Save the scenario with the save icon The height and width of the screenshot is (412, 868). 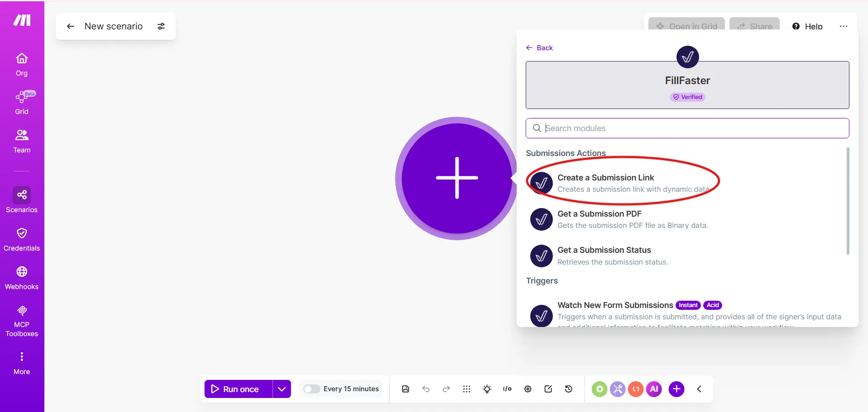[x=406, y=389]
